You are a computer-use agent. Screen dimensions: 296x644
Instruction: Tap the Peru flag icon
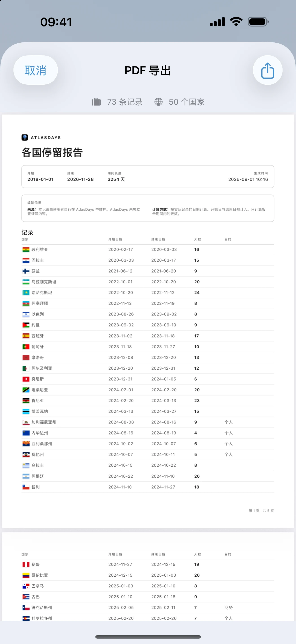pyautogui.click(x=26, y=565)
